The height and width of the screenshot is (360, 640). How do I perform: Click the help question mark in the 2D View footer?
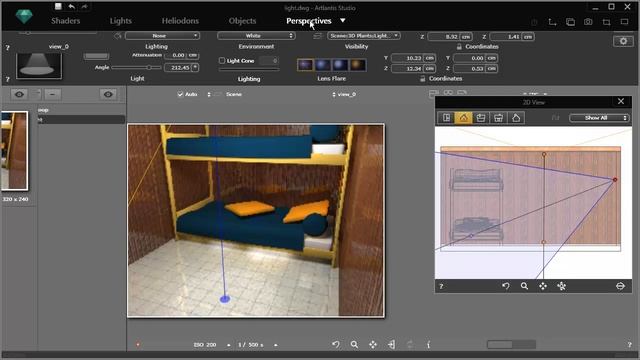click(441, 287)
